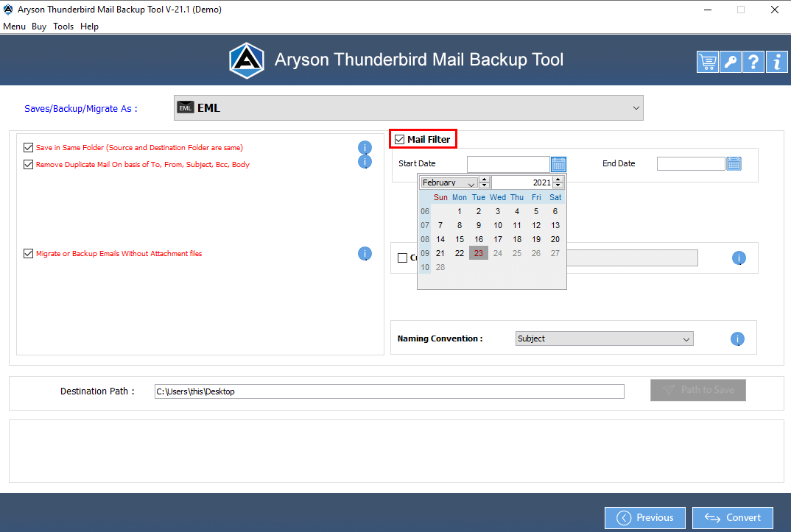
Task: Pick February 14 in the calendar
Action: 440,239
